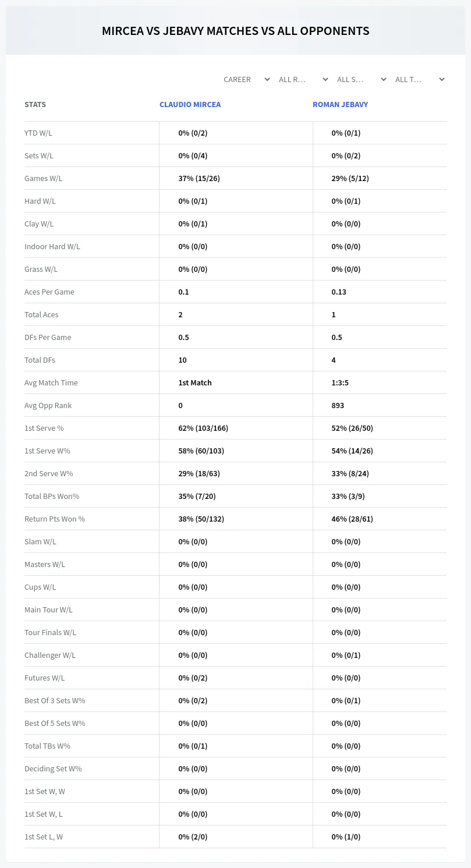Open Roman Jebavy player link

coord(340,105)
